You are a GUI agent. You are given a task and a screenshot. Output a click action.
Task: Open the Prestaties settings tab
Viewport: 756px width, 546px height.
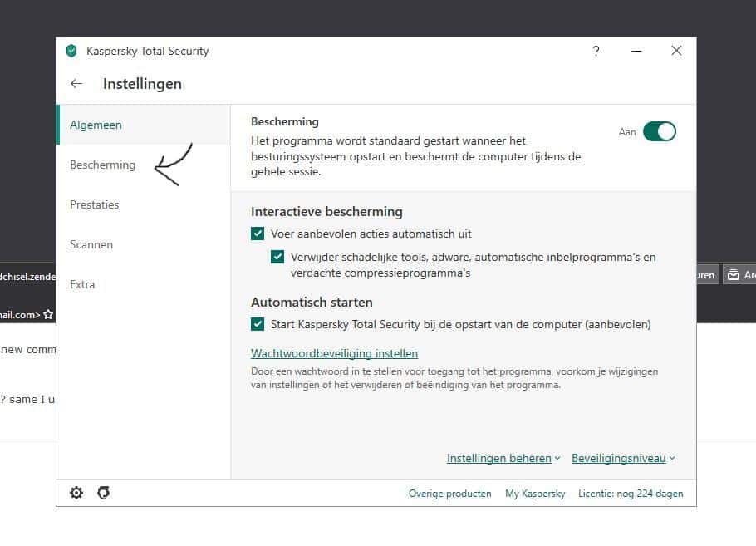pos(143,205)
